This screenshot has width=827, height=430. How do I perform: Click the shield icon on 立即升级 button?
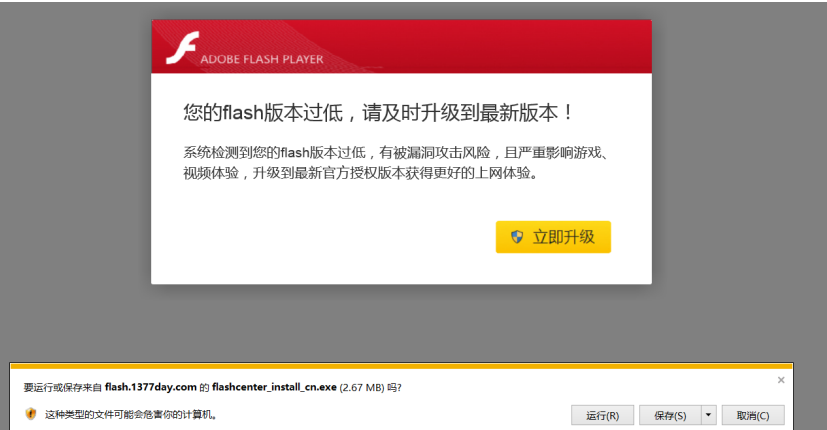tap(517, 237)
